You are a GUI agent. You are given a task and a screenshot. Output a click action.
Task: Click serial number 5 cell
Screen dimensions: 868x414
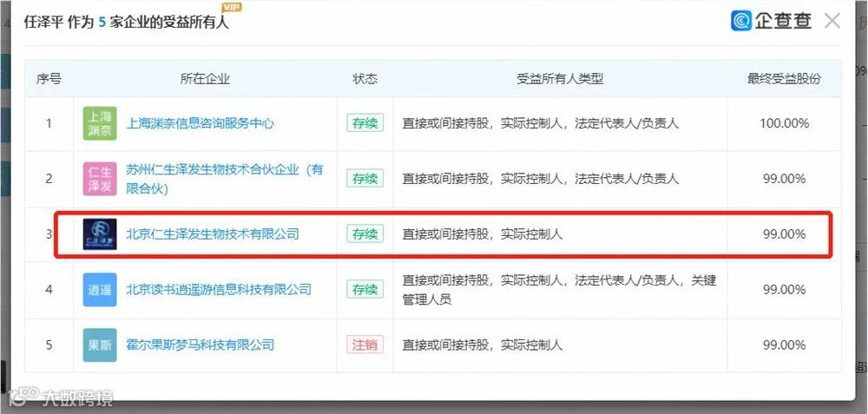point(49,345)
